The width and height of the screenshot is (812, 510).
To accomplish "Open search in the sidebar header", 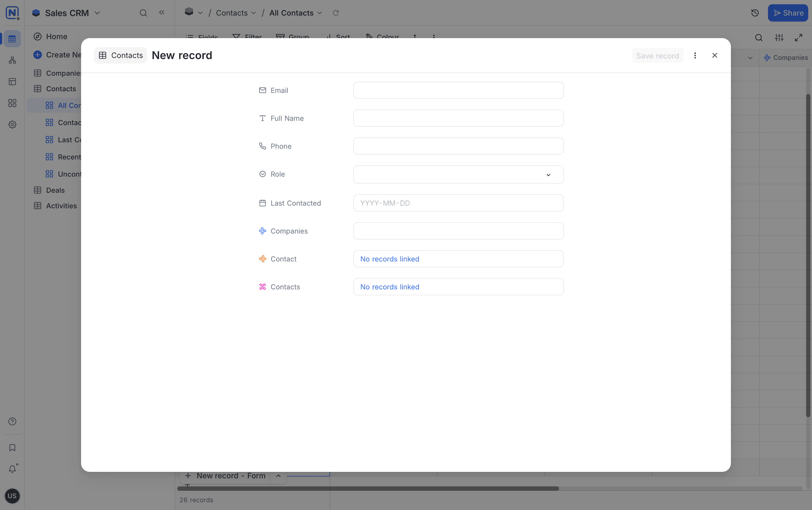I will click(143, 13).
